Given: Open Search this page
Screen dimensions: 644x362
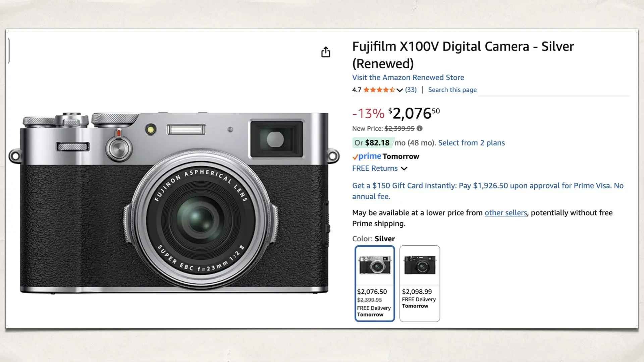Looking at the screenshot, I should (452, 89).
